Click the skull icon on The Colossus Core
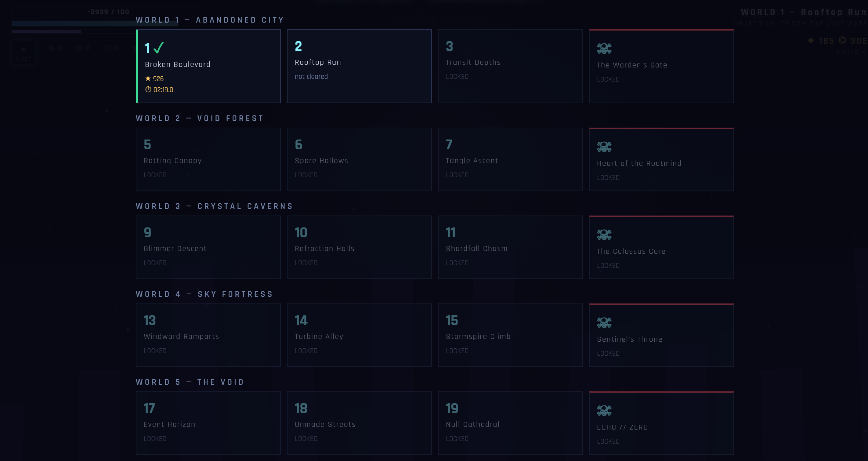The image size is (868, 461). (x=604, y=235)
